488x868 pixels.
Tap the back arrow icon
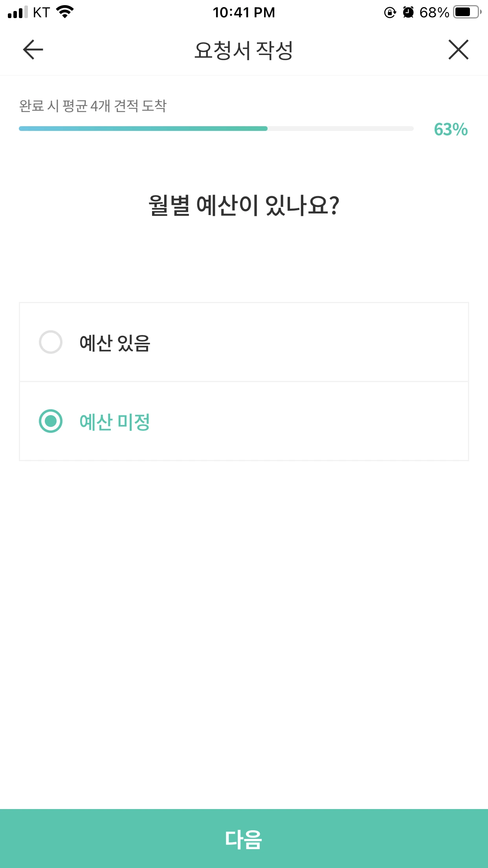pyautogui.click(x=33, y=50)
